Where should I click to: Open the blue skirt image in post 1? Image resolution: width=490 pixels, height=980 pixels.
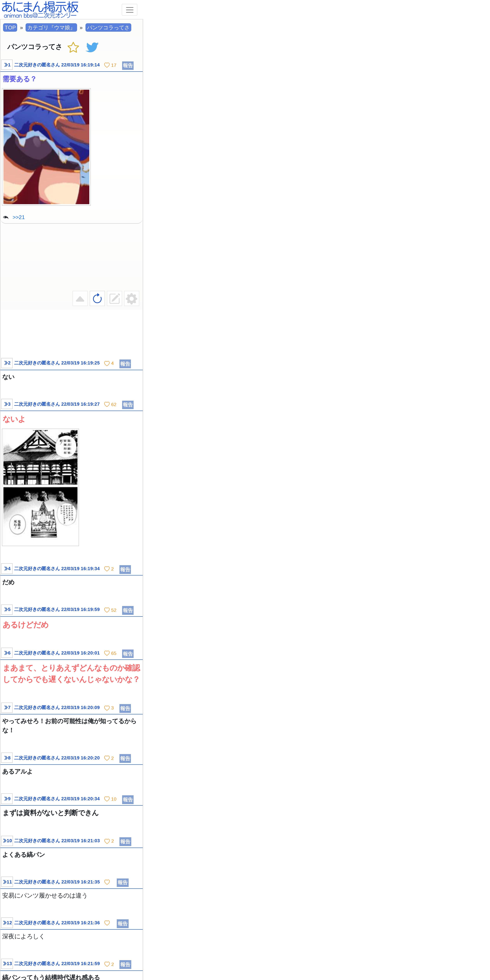(x=46, y=147)
